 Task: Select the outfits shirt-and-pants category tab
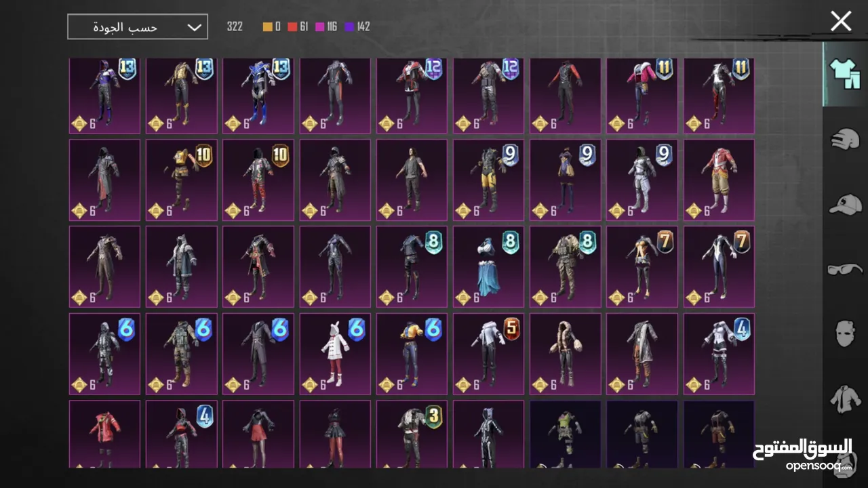point(844,75)
